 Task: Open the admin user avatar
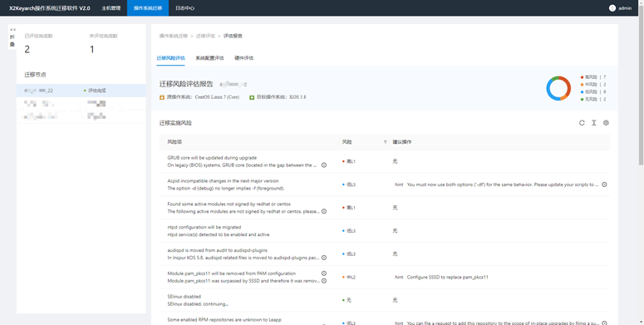[x=612, y=7]
